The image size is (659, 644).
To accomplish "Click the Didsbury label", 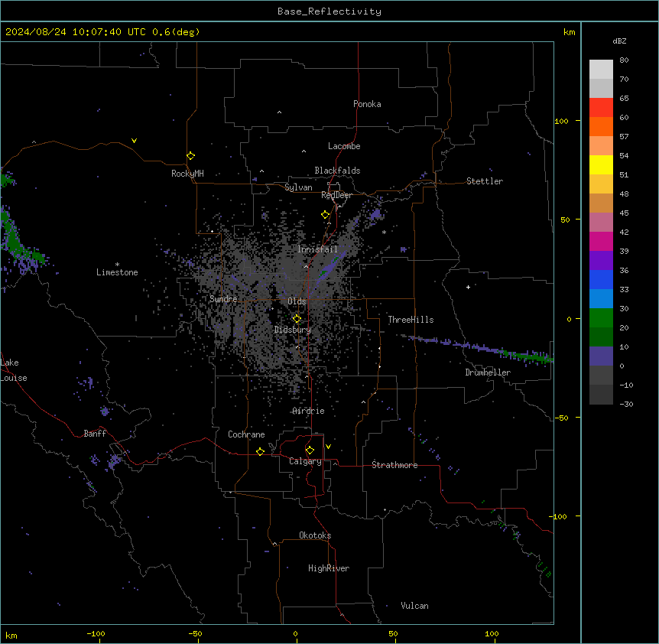I will (293, 330).
